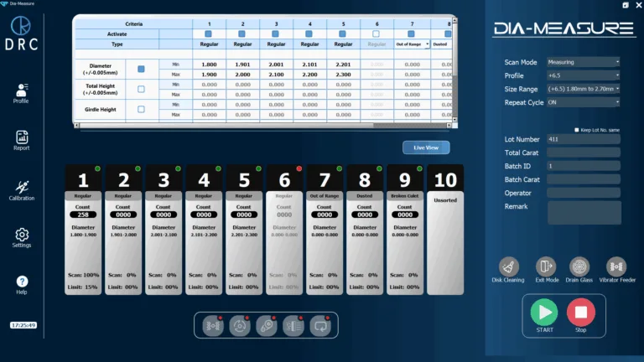The width and height of the screenshot is (644, 362).
Task: Select bin 8 Dusted card
Action: tap(365, 230)
